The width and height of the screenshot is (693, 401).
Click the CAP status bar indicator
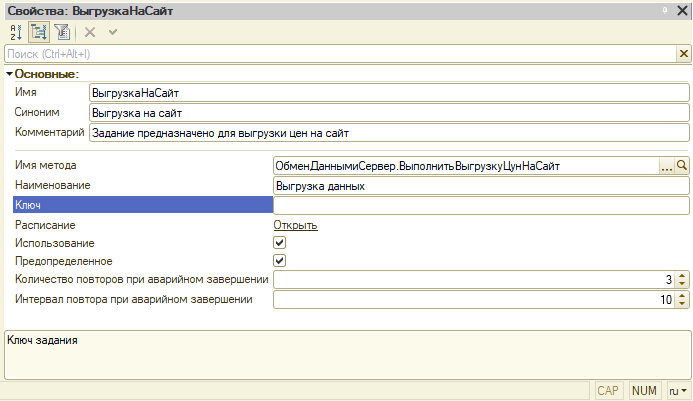pos(608,391)
